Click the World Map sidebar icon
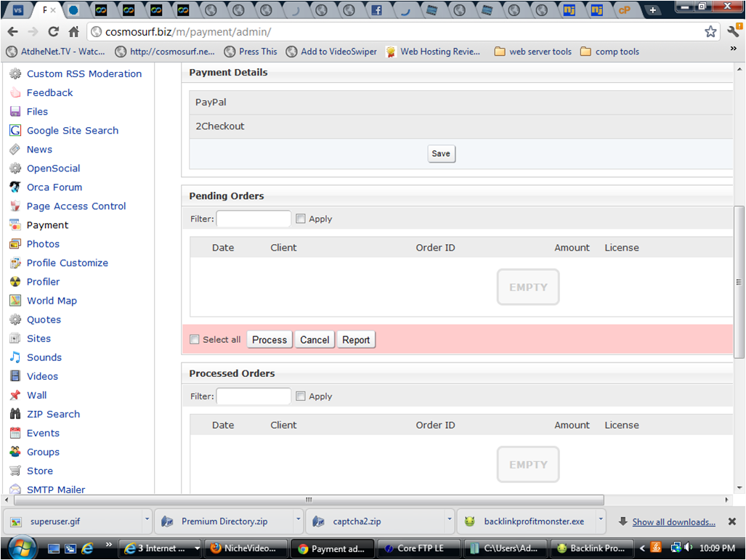746x560 pixels. pos(15,301)
